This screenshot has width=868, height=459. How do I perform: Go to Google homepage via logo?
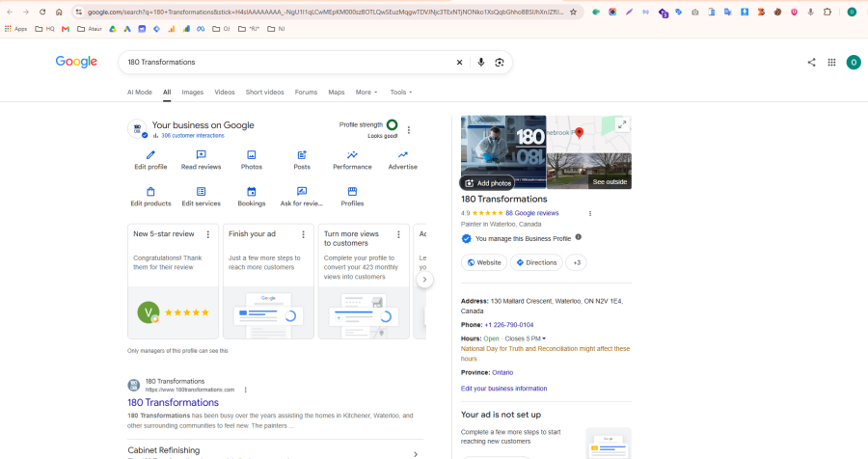click(x=76, y=62)
